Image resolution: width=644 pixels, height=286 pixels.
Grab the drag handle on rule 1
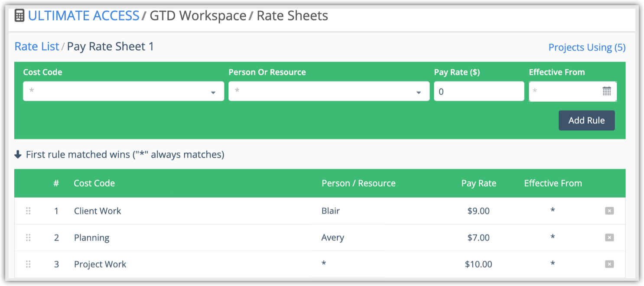28,211
